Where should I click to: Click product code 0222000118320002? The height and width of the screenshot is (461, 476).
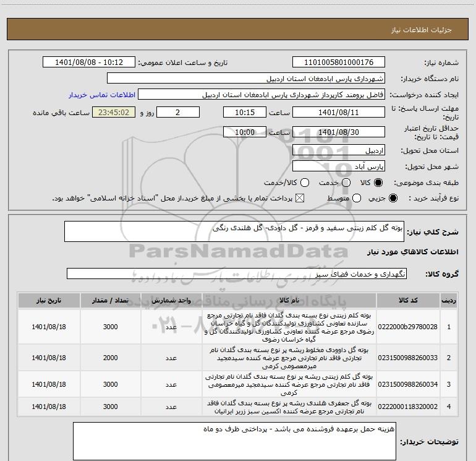coord(408,407)
